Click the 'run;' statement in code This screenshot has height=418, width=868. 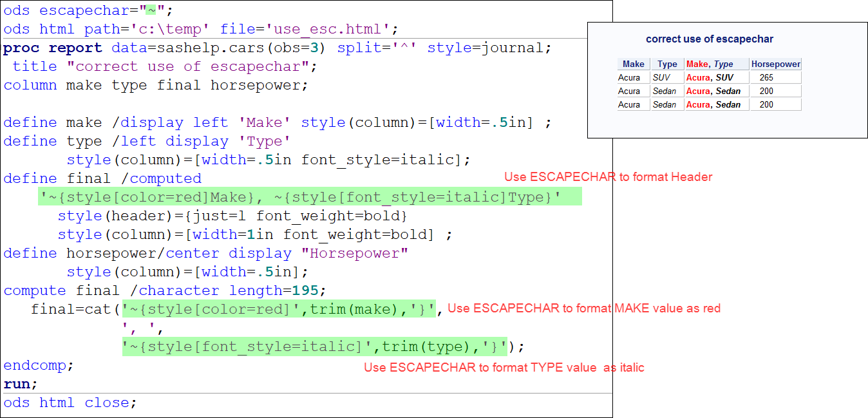21,385
